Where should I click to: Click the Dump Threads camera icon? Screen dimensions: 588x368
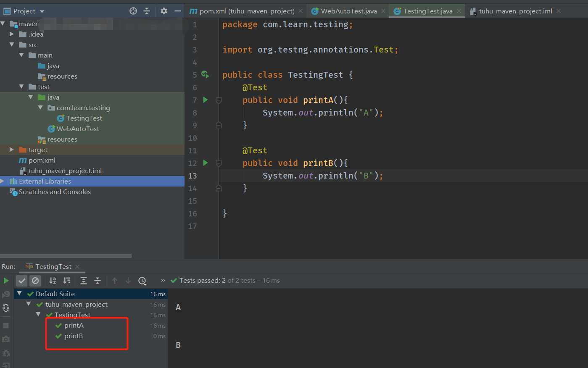[x=6, y=339]
